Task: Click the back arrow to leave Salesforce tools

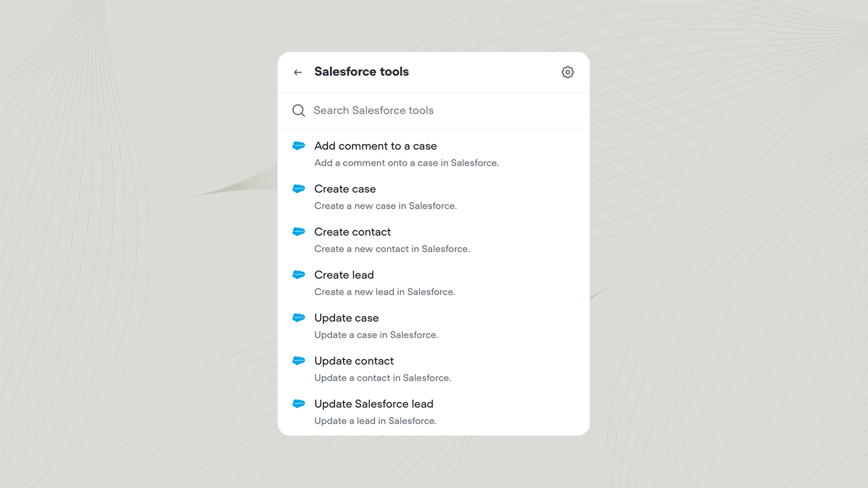Action: pos(297,72)
